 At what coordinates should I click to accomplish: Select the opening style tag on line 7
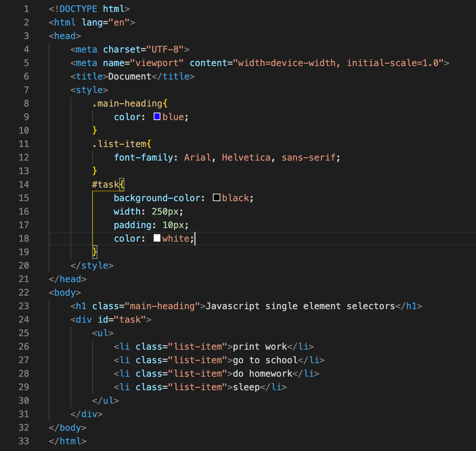tap(89, 90)
